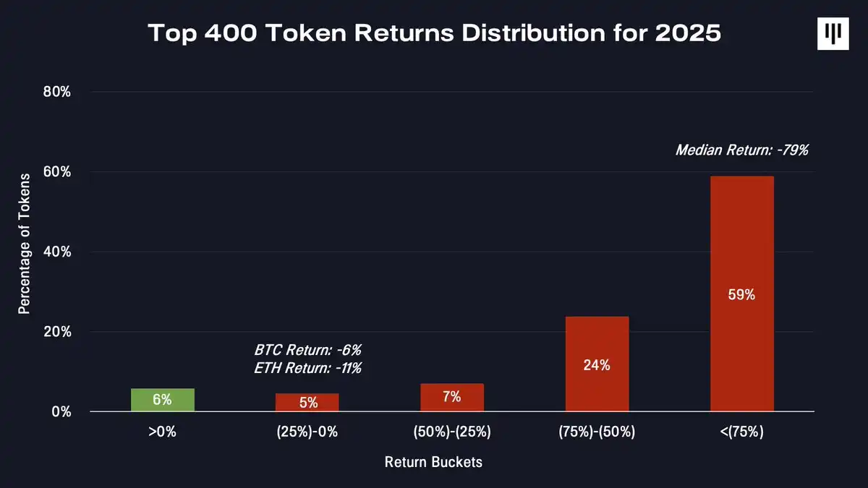Click the (75%)-(50%) bucket label
868x488 pixels.
coord(597,433)
